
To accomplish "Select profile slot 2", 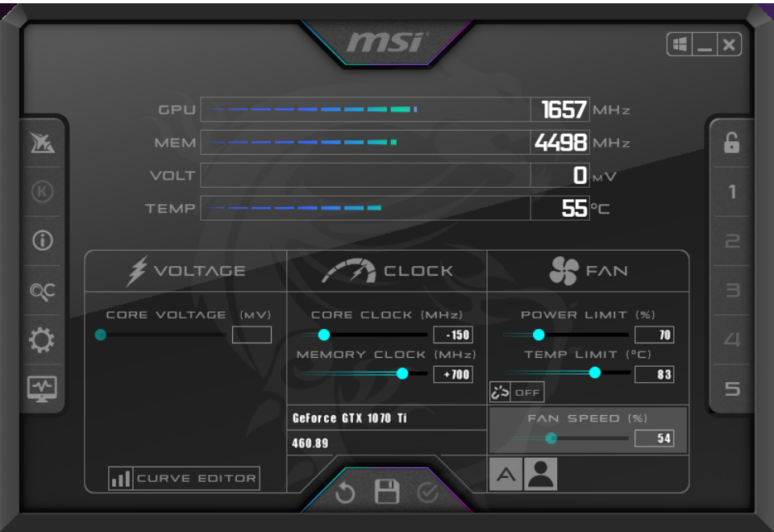I will point(732,241).
